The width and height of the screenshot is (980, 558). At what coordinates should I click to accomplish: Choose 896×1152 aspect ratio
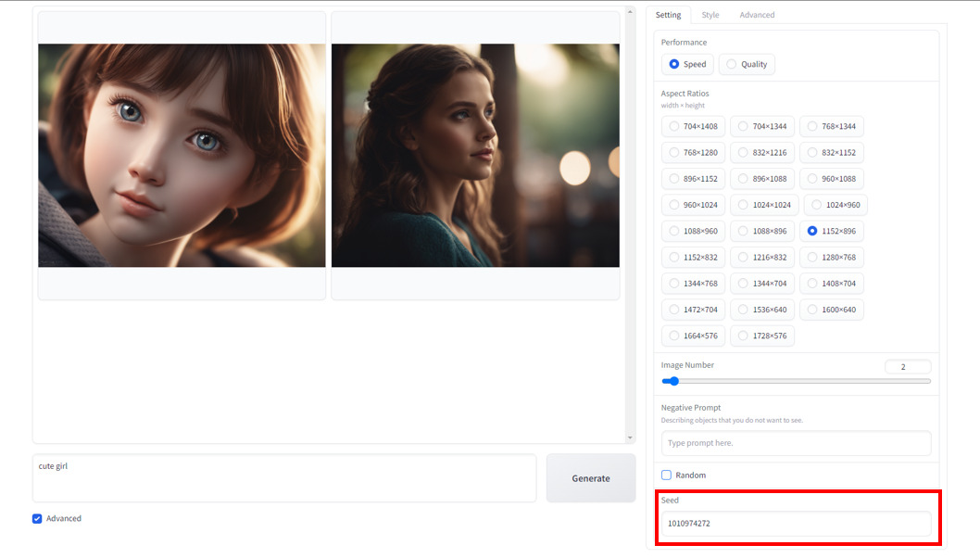click(693, 179)
